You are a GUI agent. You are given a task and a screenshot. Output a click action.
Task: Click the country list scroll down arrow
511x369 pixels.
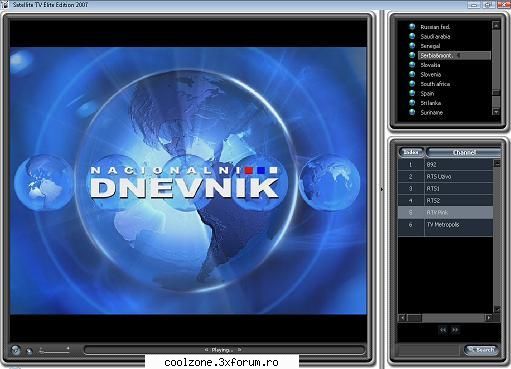(x=496, y=112)
